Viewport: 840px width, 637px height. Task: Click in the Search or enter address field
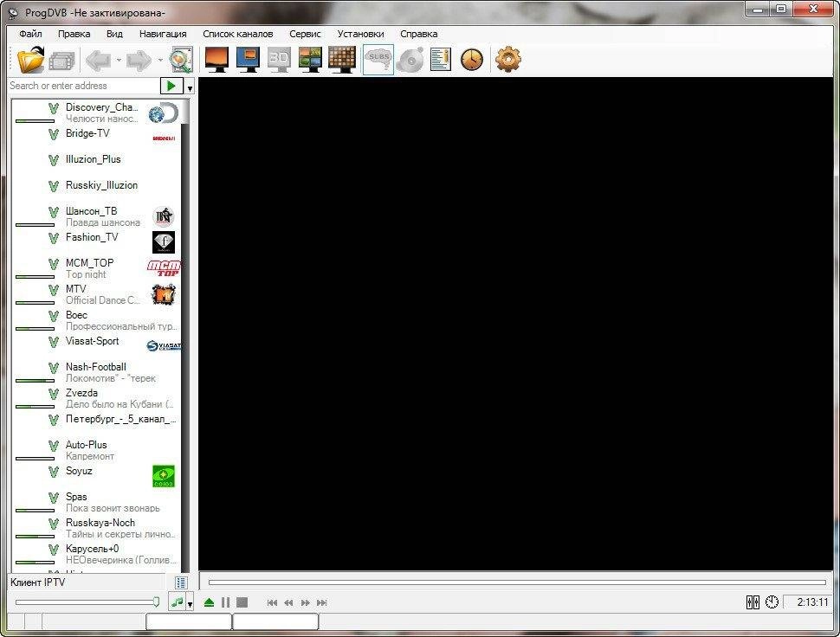[84, 86]
